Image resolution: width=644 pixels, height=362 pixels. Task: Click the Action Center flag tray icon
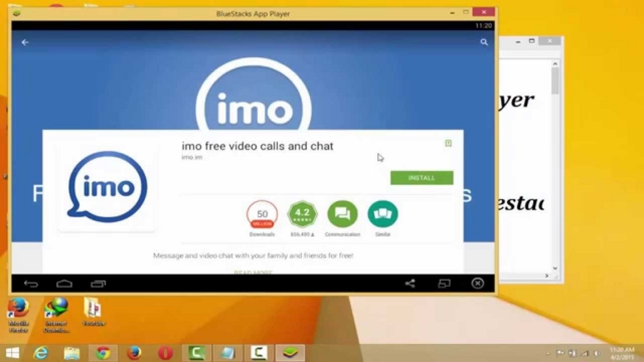(x=560, y=353)
